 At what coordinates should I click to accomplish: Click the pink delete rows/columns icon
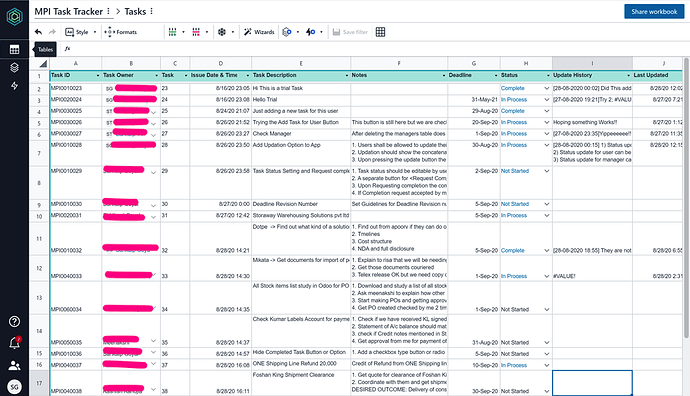point(196,32)
